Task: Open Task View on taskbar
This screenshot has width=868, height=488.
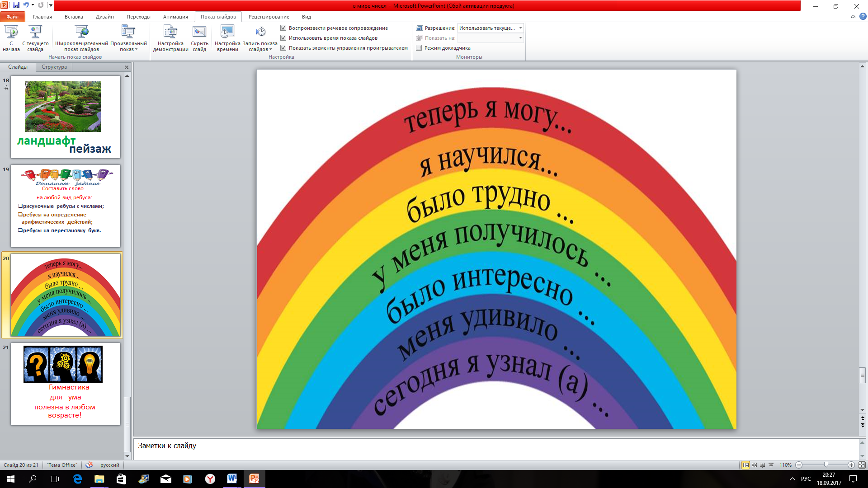Action: 54,479
